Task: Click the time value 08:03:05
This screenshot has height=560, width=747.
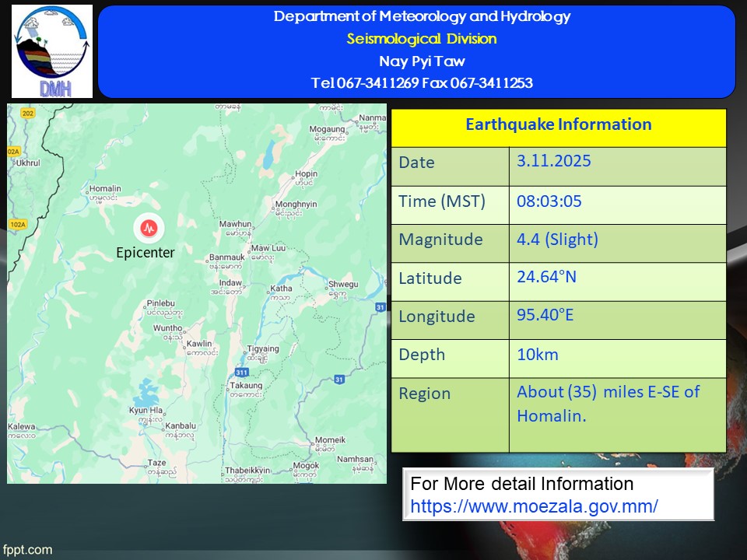Action: pos(549,201)
